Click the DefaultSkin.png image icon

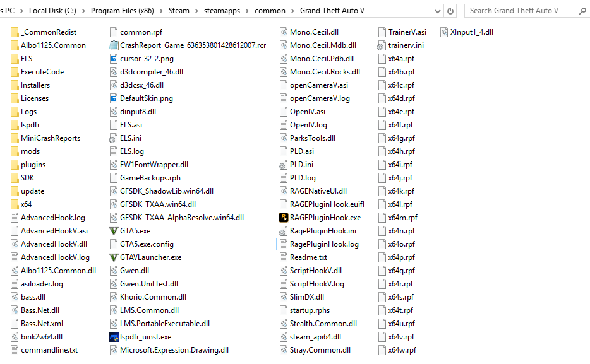coord(113,98)
